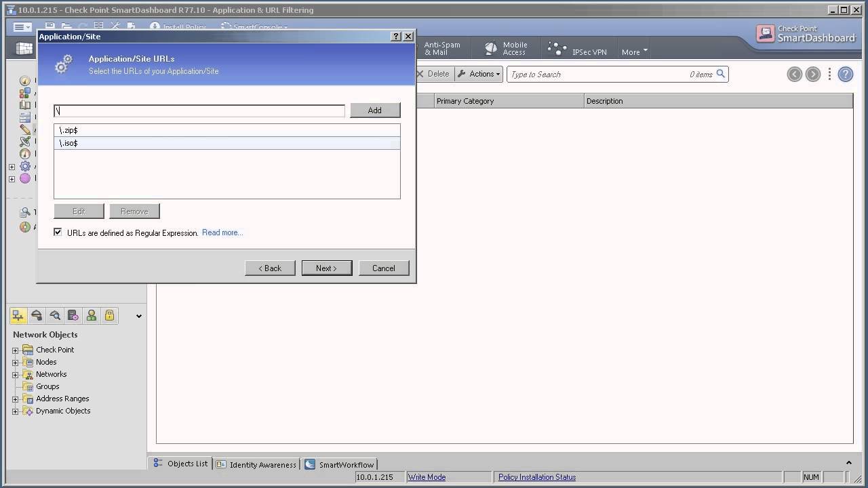Open the Actions dropdown menu
This screenshot has width=868, height=488.
(479, 74)
